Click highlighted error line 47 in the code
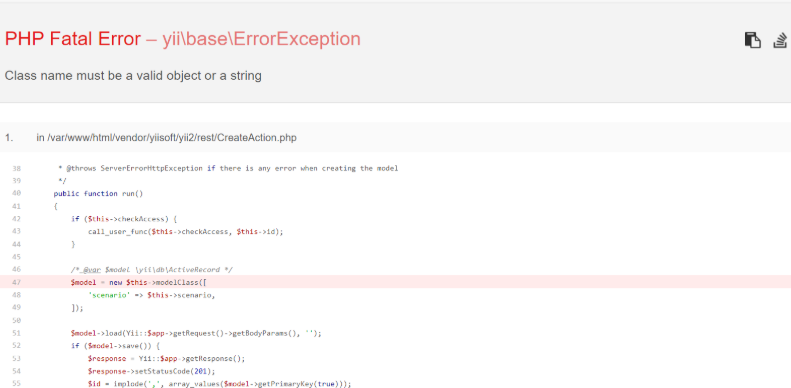 396,282
